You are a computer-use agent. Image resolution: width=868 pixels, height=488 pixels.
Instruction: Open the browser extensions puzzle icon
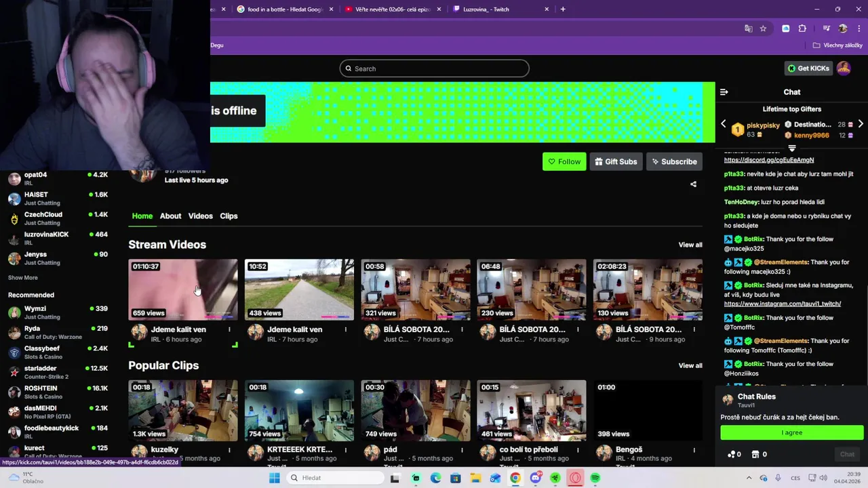(802, 28)
